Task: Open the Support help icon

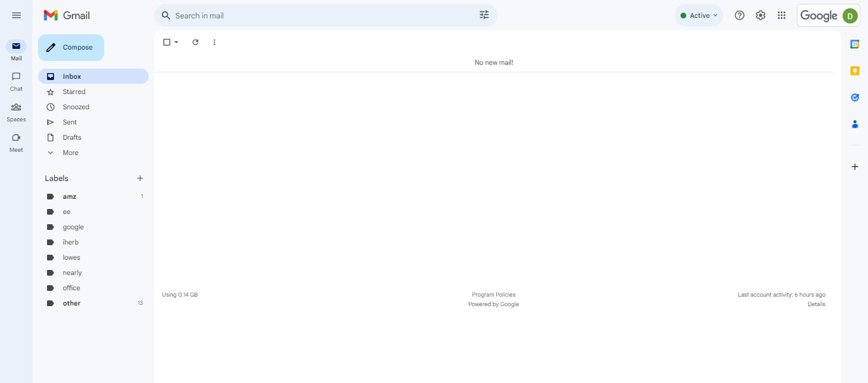Action: 740,15
